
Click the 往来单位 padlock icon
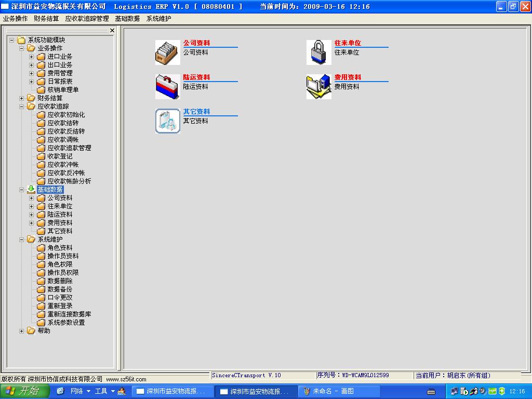[318, 52]
